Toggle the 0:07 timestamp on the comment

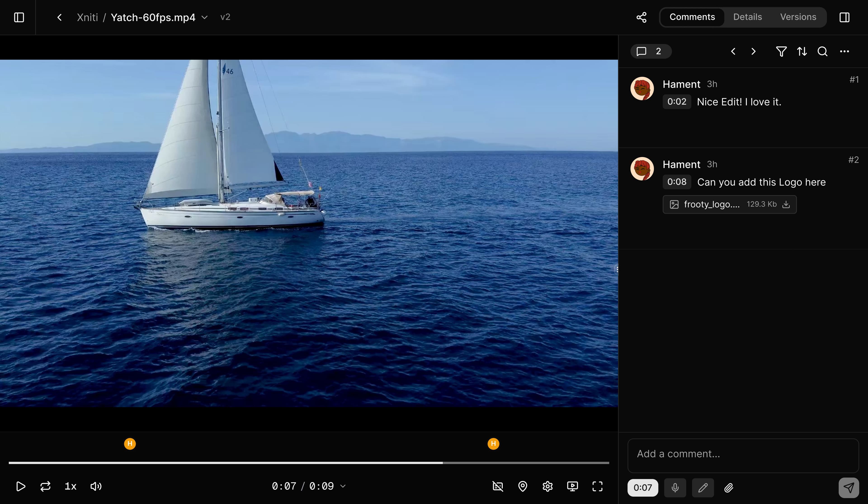point(642,488)
